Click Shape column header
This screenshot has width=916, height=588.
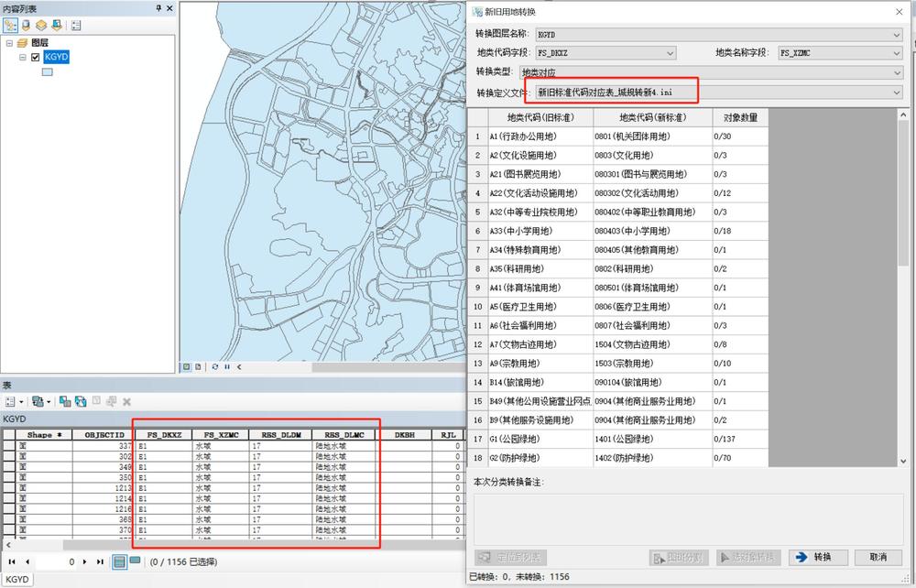44,435
